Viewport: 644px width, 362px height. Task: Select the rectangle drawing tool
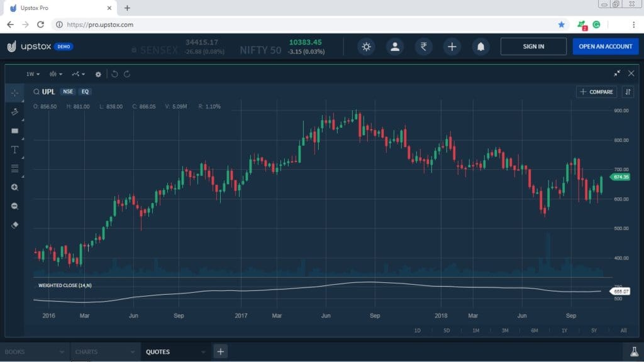[14, 131]
